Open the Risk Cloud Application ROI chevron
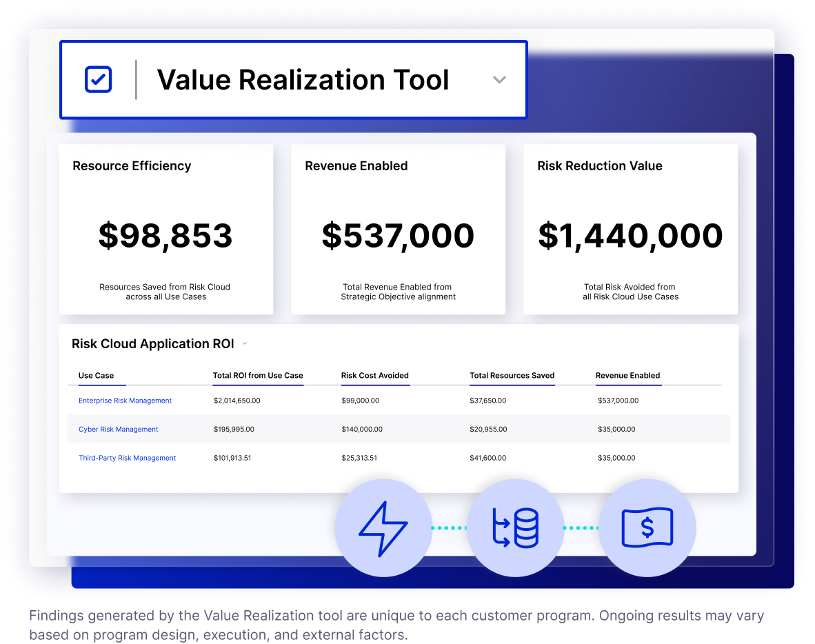 tap(245, 343)
